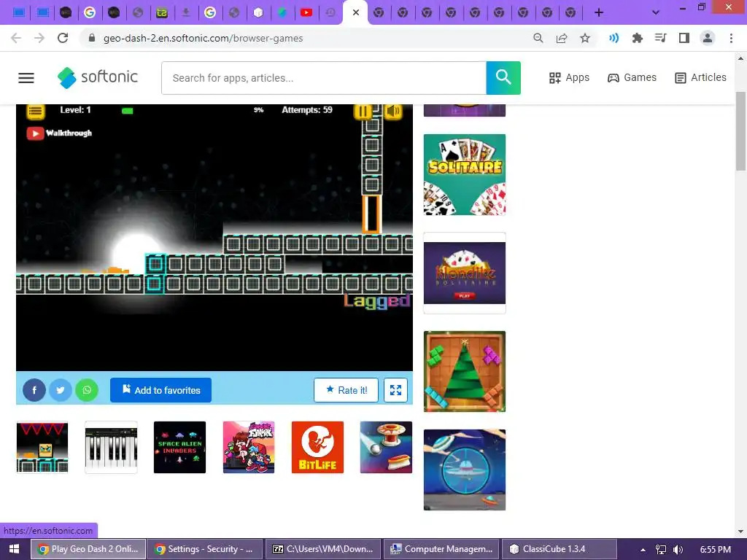Click Add to favorites button
Image resolution: width=747 pixels, height=560 pixels.
160,390
